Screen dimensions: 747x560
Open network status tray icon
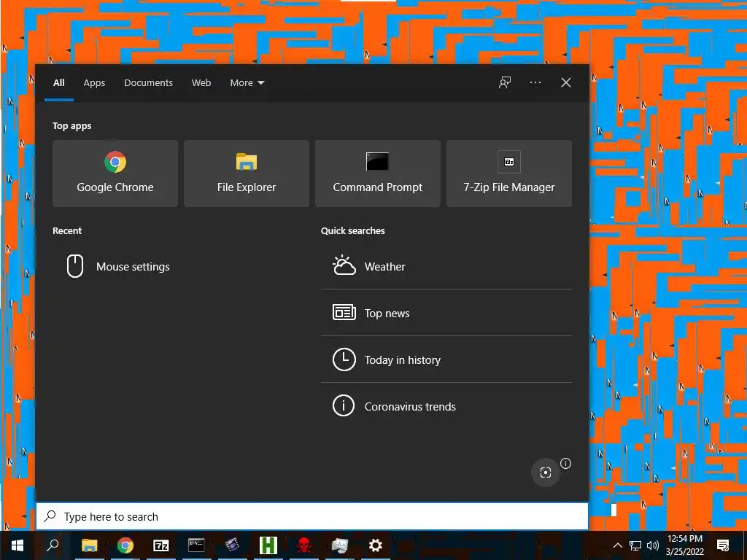[x=635, y=545]
